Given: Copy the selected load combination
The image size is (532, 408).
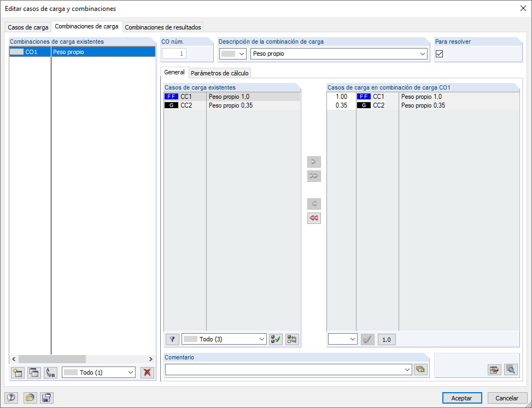Looking at the screenshot, I should pos(33,372).
